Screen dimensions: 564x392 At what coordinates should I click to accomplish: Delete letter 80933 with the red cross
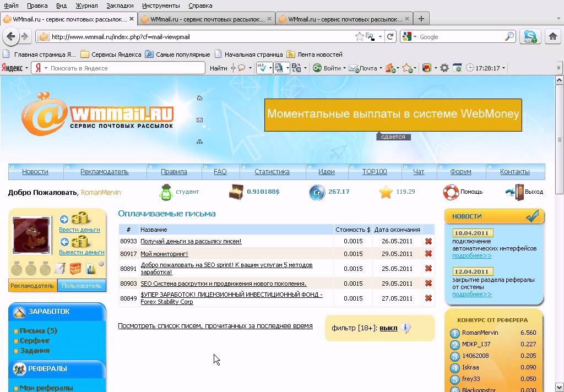pyautogui.click(x=429, y=241)
